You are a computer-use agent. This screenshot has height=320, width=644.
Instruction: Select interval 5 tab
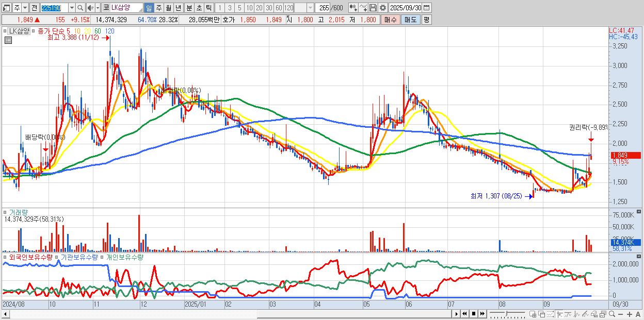coord(239,8)
